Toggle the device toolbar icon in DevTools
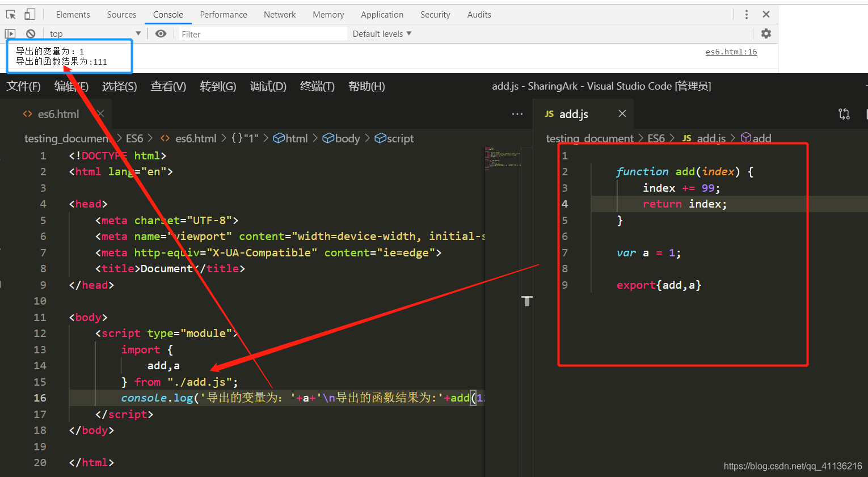This screenshot has height=477, width=868. coord(30,15)
